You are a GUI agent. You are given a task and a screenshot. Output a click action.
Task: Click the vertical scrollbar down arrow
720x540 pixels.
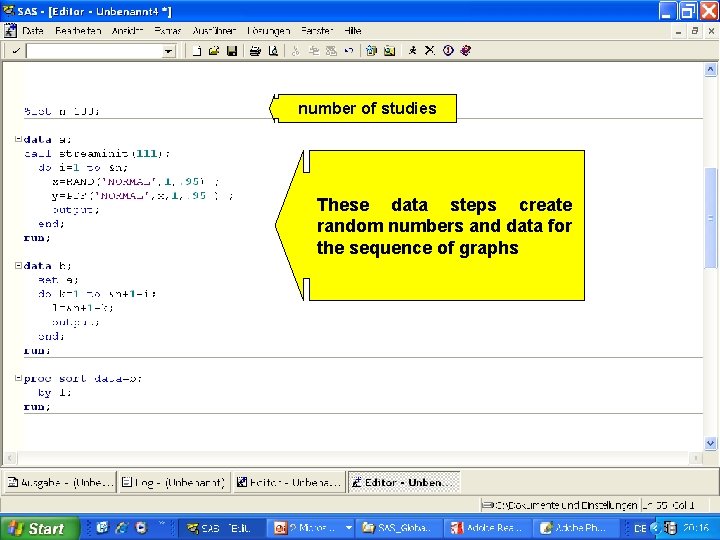pos(710,443)
